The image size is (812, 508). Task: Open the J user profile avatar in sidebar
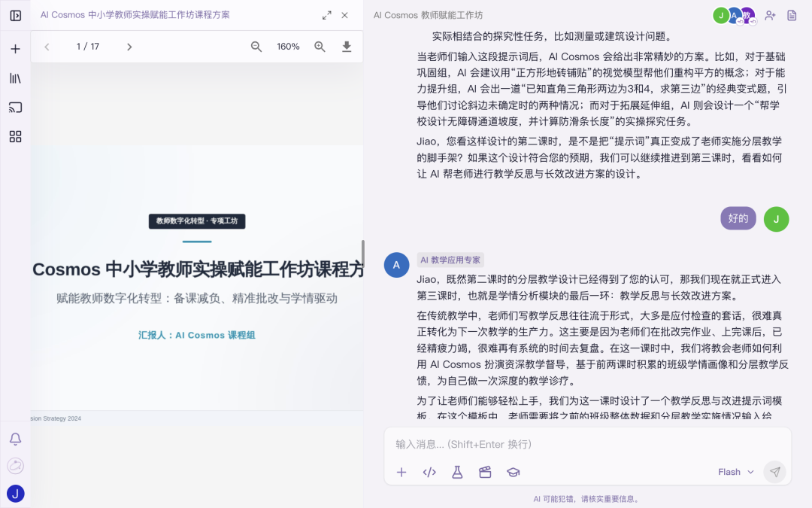point(16,494)
